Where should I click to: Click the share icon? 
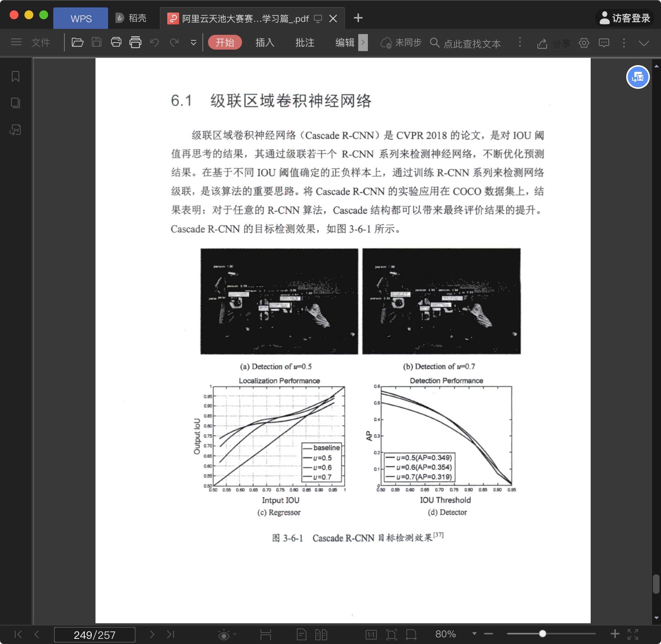coord(542,43)
